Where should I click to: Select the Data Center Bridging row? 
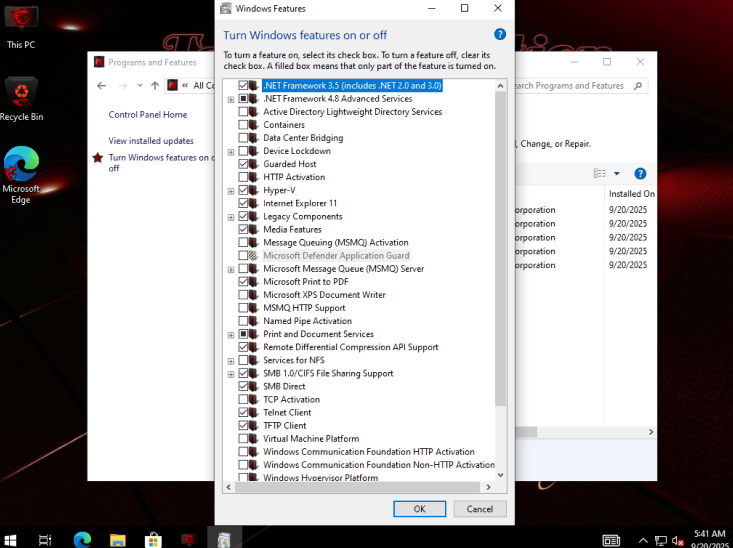point(303,138)
